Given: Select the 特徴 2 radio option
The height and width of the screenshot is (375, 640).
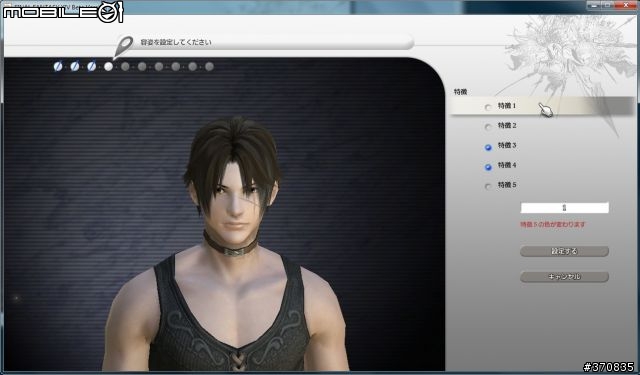Looking at the screenshot, I should click(488, 127).
